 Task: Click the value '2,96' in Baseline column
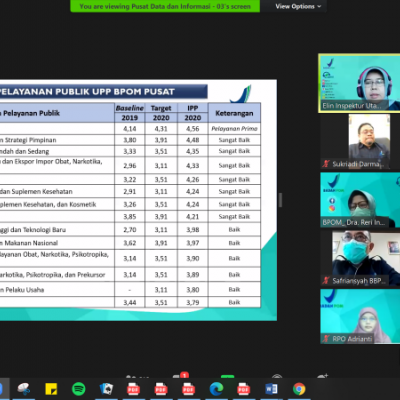tap(130, 165)
